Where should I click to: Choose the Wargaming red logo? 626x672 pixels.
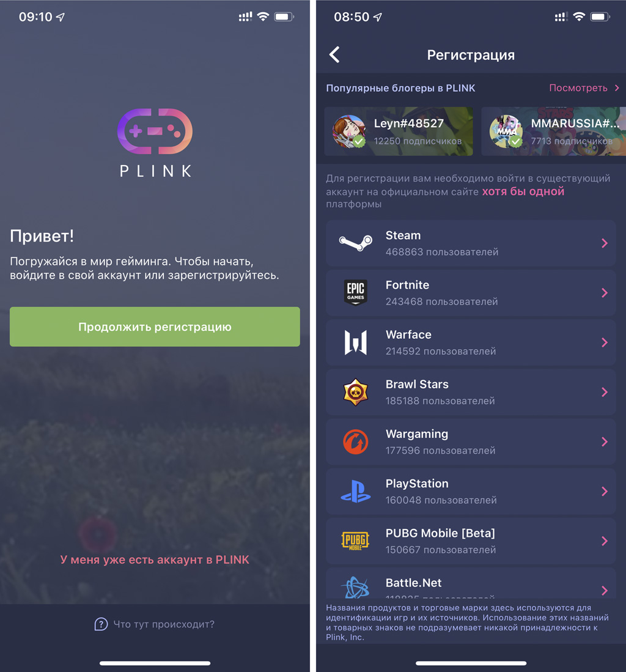coord(356,442)
